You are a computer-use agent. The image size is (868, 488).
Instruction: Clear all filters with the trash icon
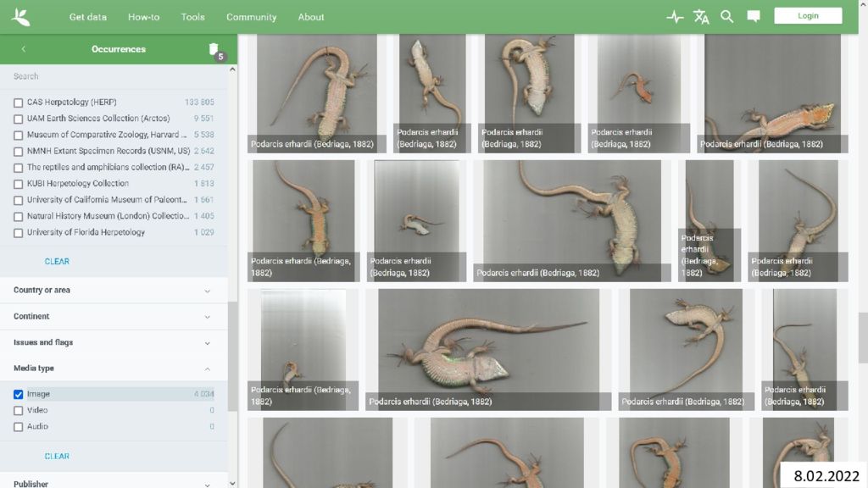point(214,49)
